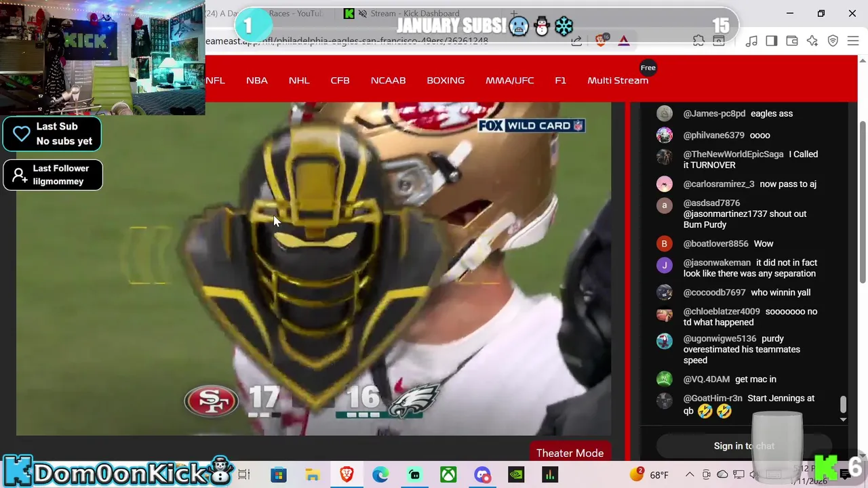Open the browser extensions puzzle icon
Screen dimensions: 868x488
click(x=698, y=41)
